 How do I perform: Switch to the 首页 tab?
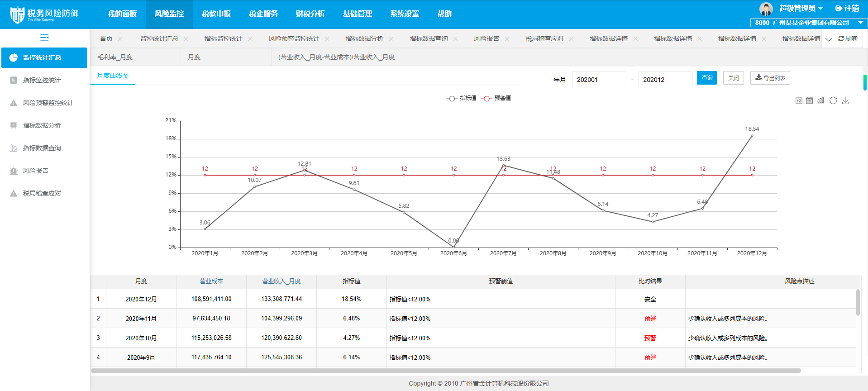pyautogui.click(x=106, y=38)
